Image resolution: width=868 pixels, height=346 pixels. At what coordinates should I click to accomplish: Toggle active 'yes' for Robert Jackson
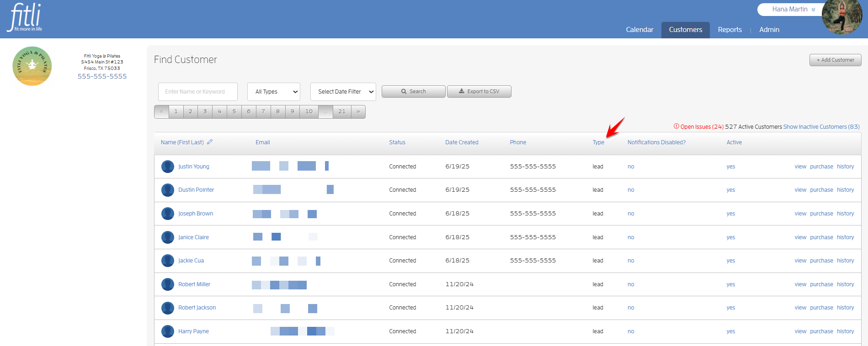point(731,308)
